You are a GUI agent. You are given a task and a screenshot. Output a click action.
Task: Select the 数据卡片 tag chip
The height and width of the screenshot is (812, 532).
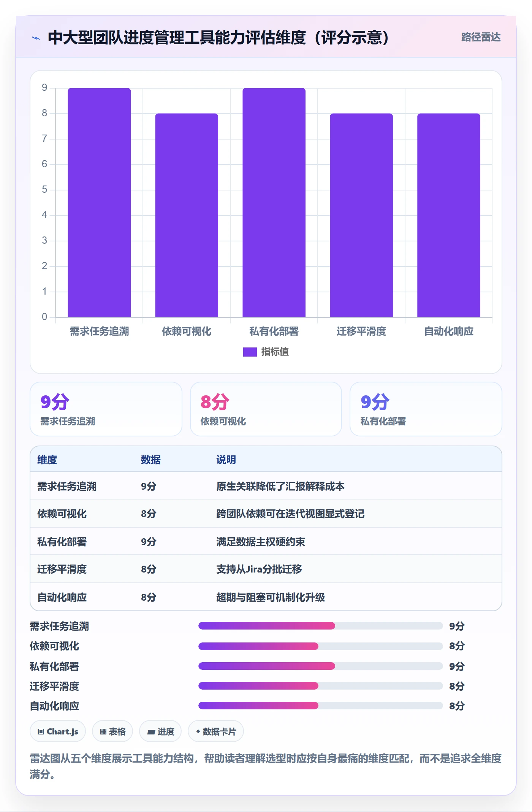pos(216,731)
